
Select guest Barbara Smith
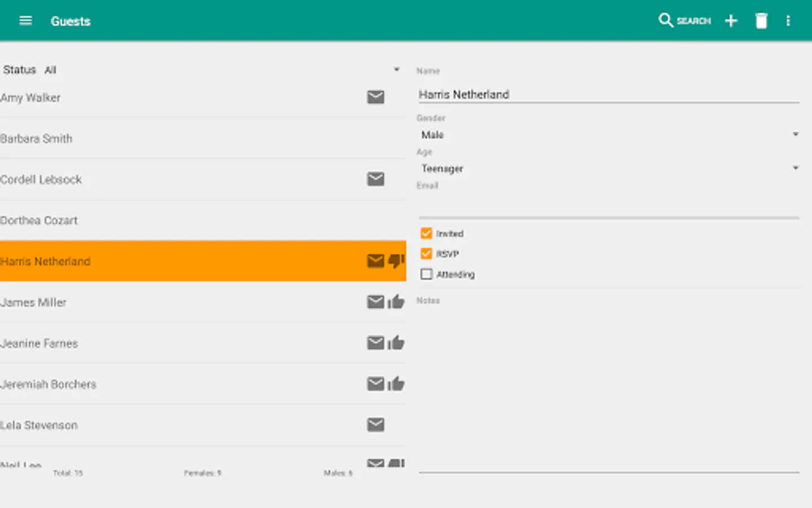[203, 138]
